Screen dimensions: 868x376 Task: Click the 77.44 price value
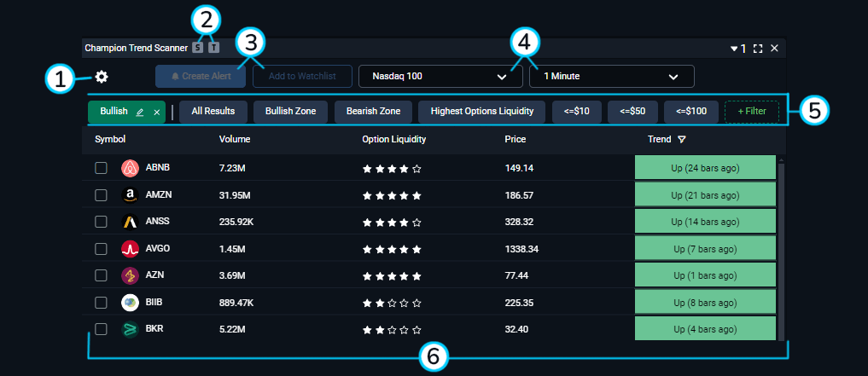point(516,275)
